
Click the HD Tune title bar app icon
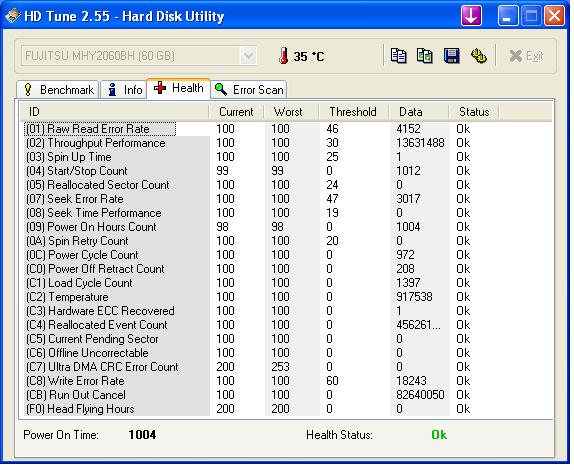click(x=12, y=16)
